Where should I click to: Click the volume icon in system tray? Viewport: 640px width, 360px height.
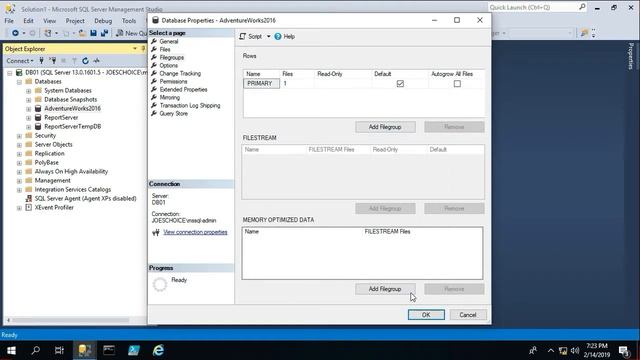(575, 351)
